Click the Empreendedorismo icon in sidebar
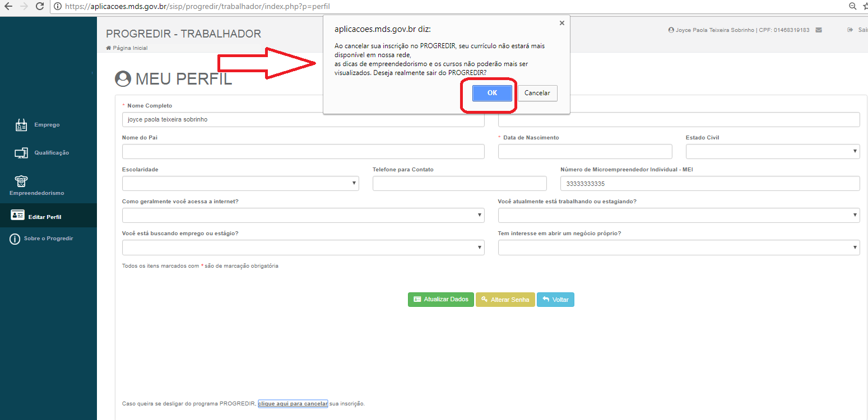Screen dimensions: 868x420 point(21,181)
